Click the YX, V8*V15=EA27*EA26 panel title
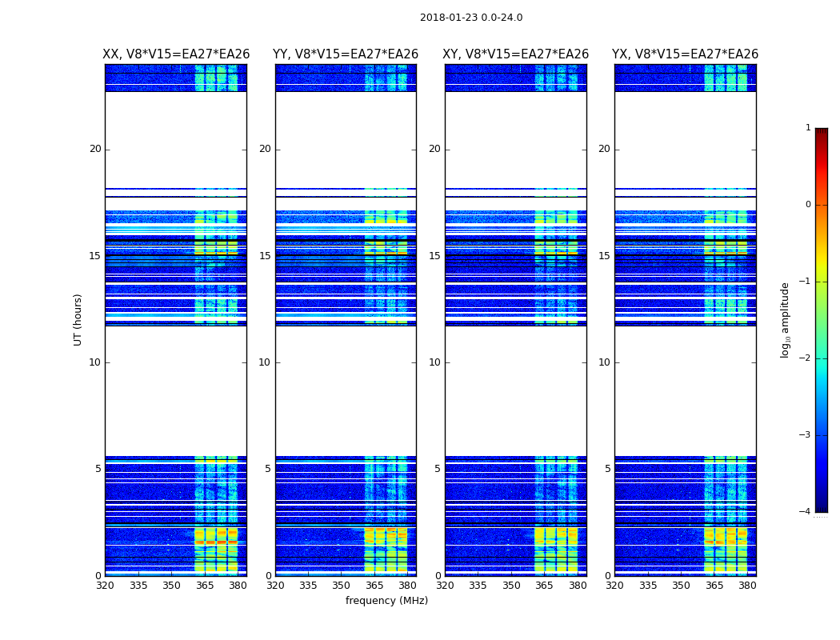The width and height of the screenshot is (840, 640). [x=685, y=54]
